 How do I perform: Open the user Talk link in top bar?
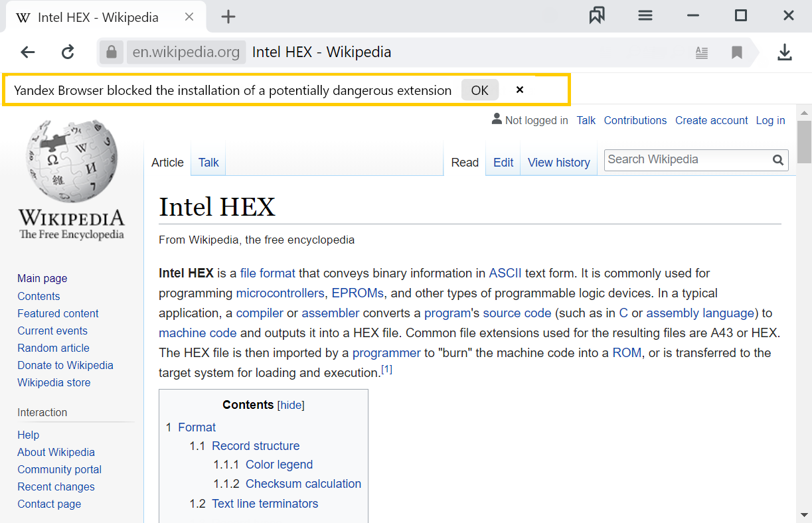point(586,121)
